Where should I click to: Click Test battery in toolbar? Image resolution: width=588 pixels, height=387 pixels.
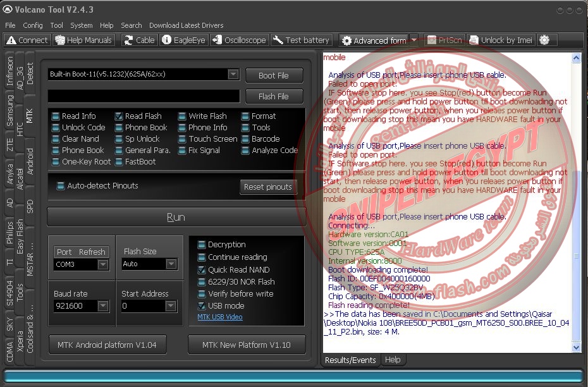point(301,40)
